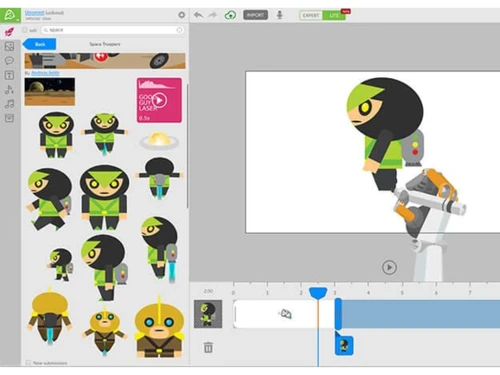Select the running green trooper
The height and width of the screenshot is (375, 500).
(50, 199)
